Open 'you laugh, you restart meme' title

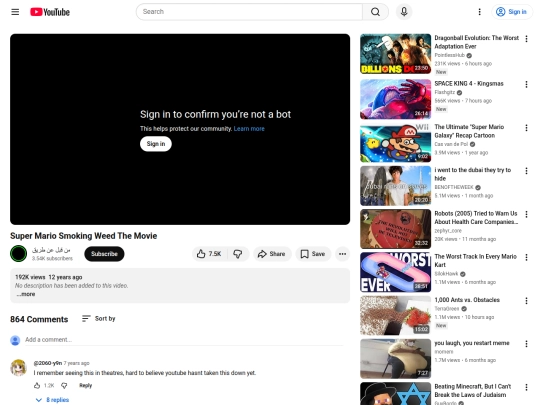472,343
